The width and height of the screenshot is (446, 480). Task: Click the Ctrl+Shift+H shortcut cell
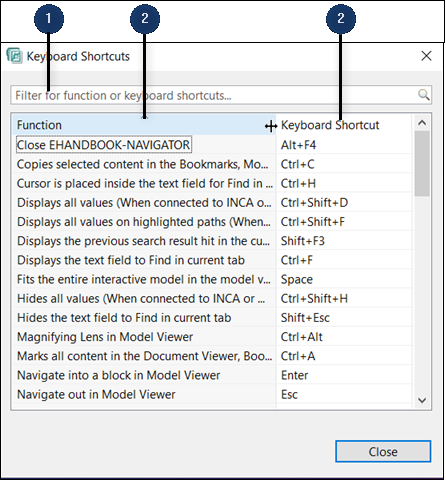tap(345, 298)
